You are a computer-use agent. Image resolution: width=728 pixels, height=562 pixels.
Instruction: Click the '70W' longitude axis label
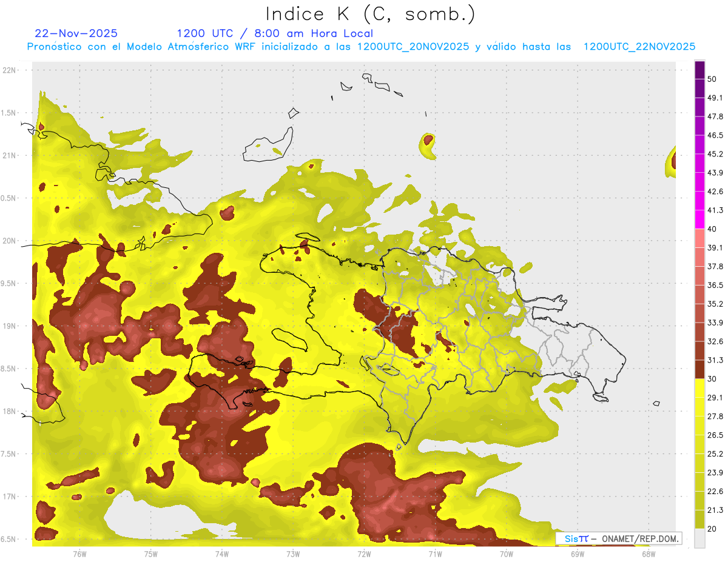(506, 554)
